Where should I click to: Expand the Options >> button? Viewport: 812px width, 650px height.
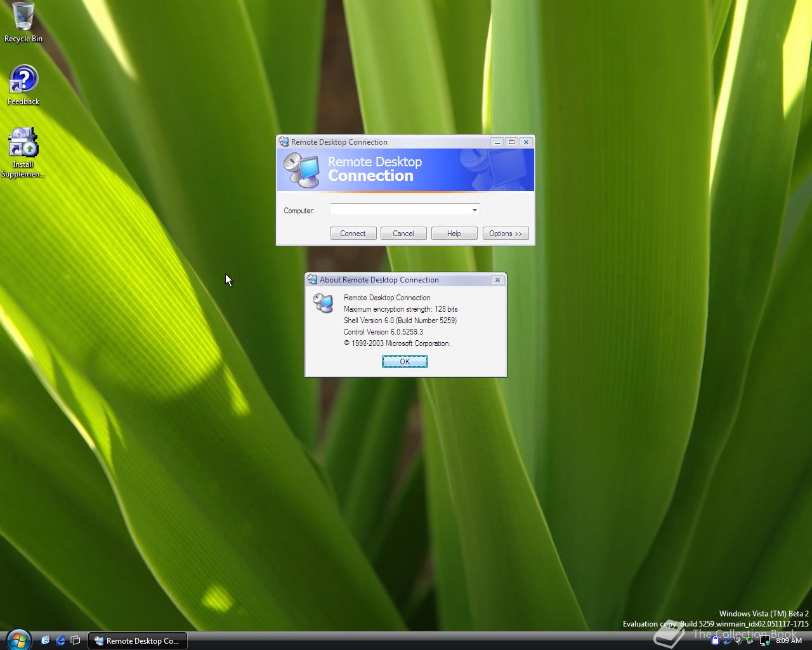point(506,234)
